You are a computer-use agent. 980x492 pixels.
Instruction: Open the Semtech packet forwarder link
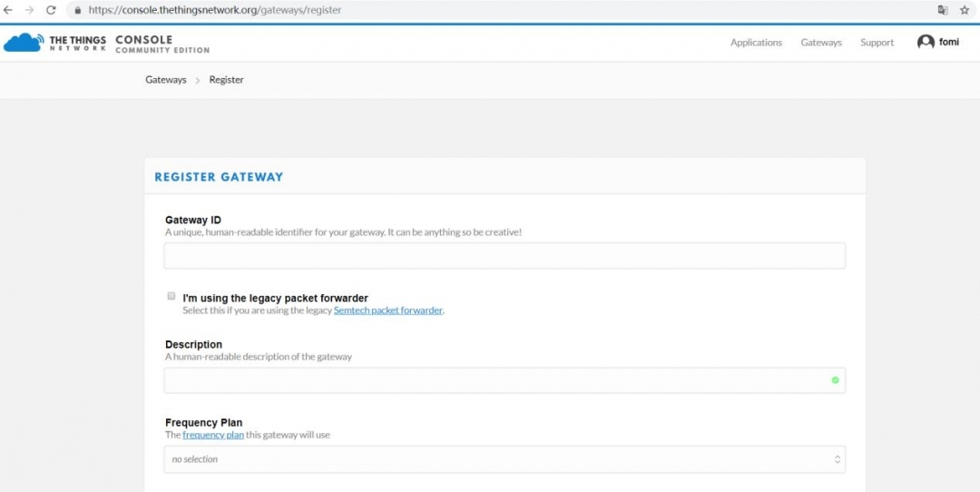pos(388,310)
